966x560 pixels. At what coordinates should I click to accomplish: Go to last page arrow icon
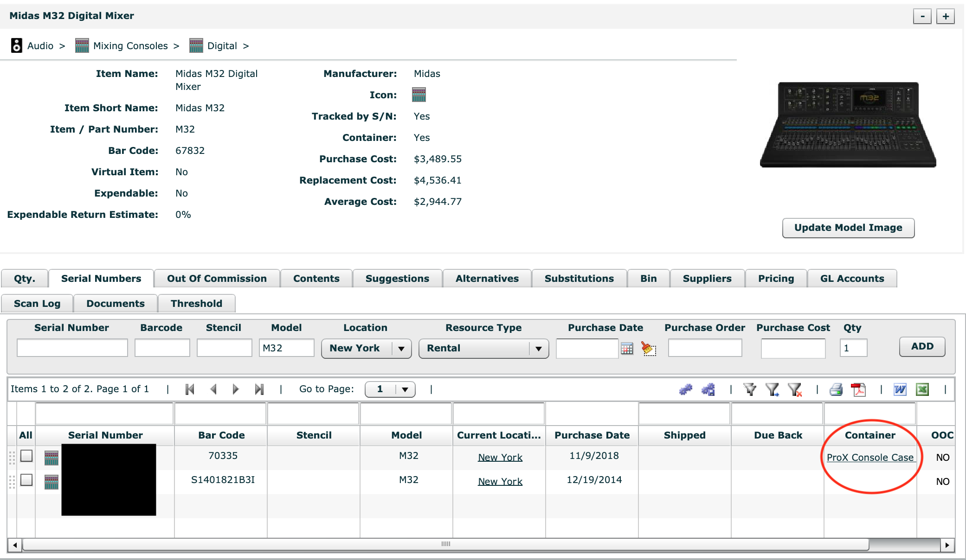[259, 389]
